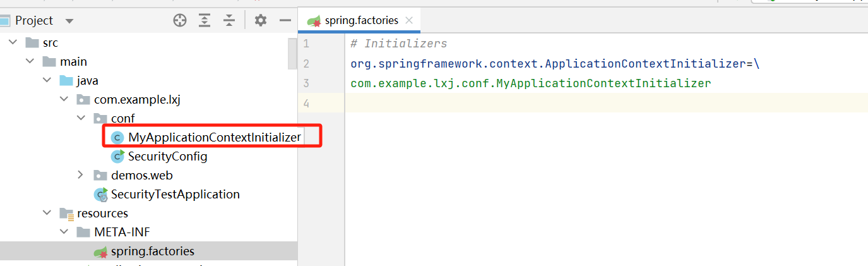Image resolution: width=868 pixels, height=266 pixels.
Task: Hide the Project tool window
Action: [x=285, y=21]
